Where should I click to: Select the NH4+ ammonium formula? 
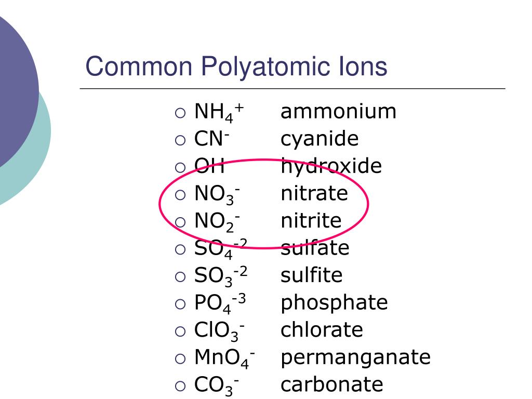point(219,113)
